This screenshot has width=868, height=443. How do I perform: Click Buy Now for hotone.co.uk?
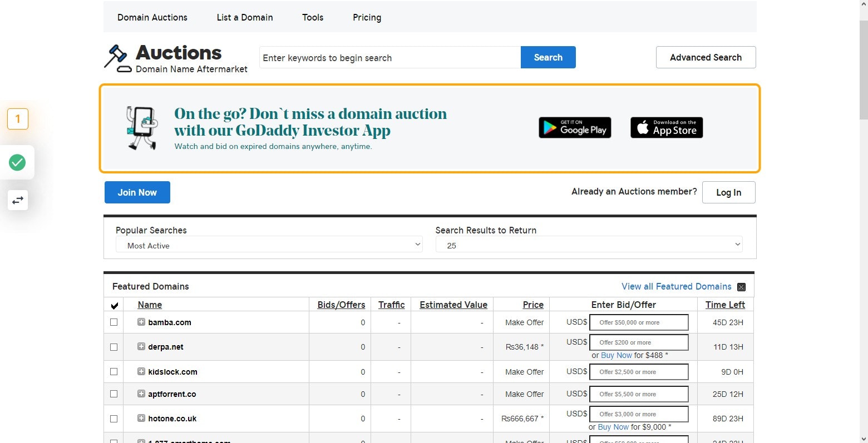[613, 427]
